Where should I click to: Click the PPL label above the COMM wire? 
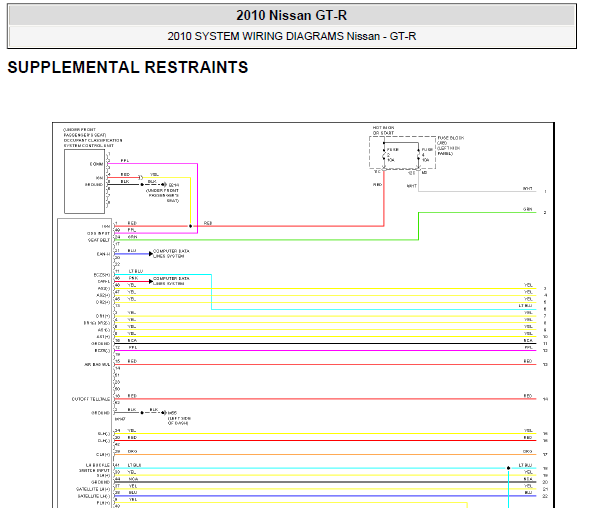point(125,161)
